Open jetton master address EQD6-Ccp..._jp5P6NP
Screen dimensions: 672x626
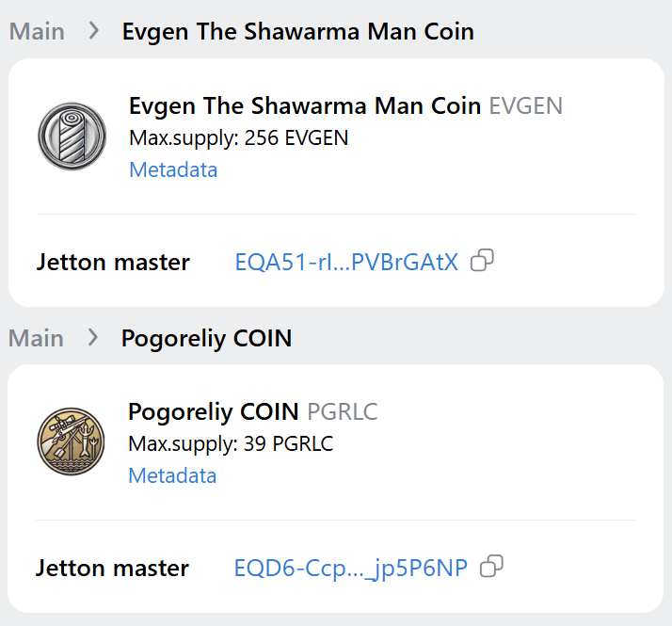pyautogui.click(x=350, y=569)
